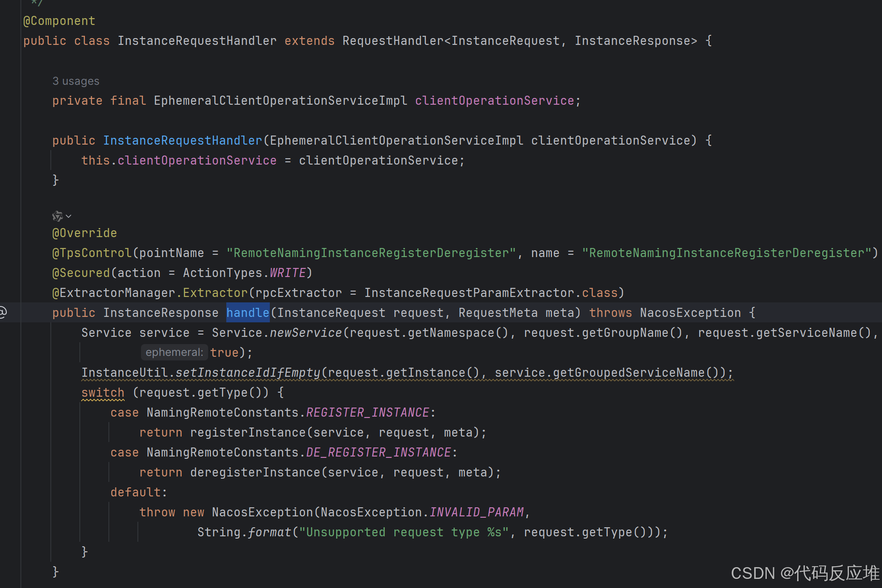Click the "Unsupported request type %s" string
The width and height of the screenshot is (882, 588).
pos(404,532)
